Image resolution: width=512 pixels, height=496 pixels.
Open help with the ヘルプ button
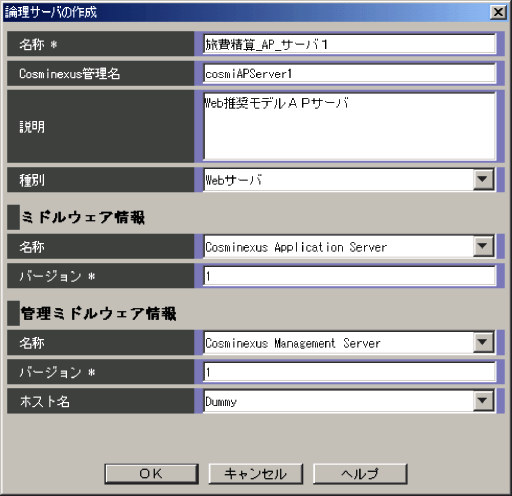[x=360, y=474]
